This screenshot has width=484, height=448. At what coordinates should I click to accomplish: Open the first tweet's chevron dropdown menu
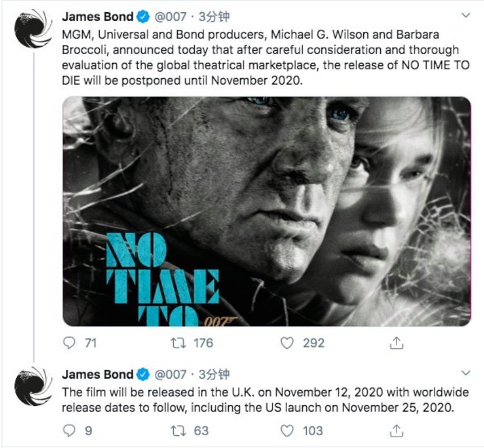coord(465,16)
